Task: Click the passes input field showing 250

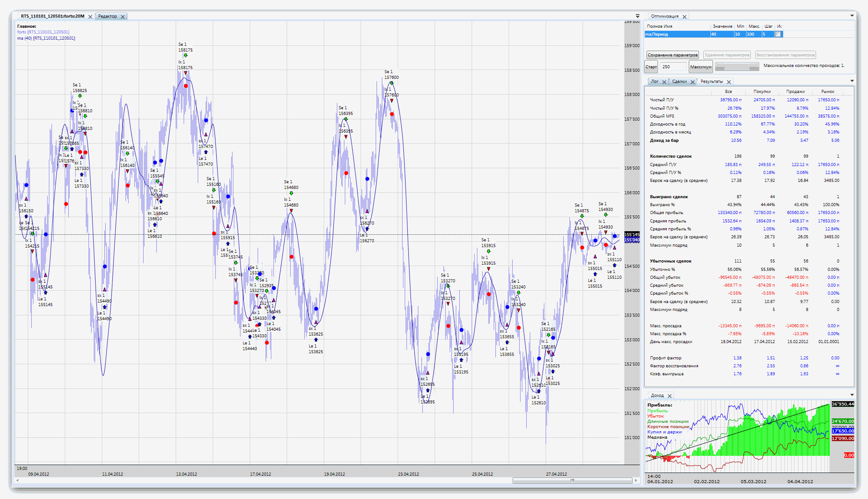Action: tap(673, 67)
